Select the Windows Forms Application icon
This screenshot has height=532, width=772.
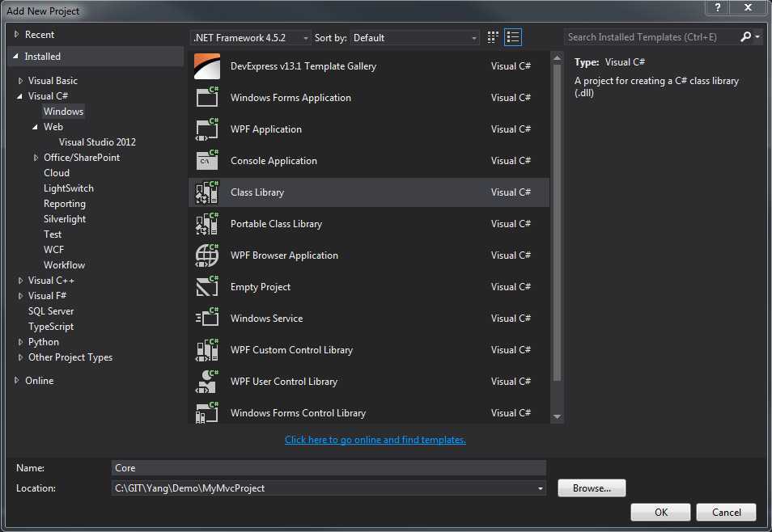207,98
